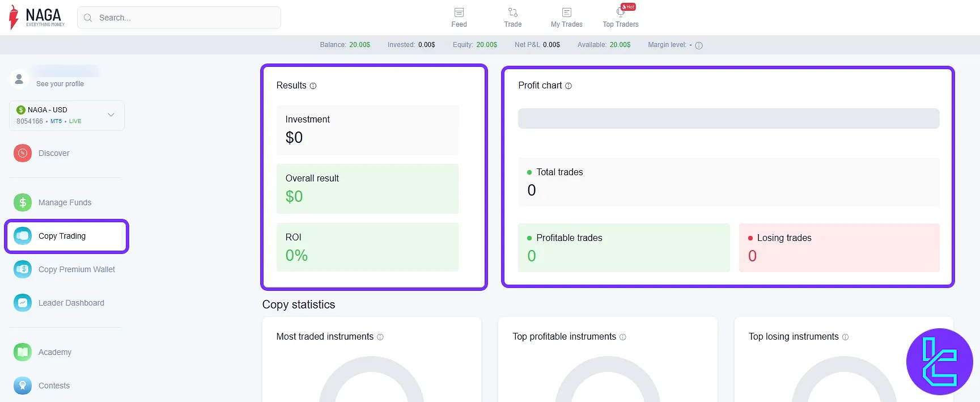Screen dimensions: 980x402
Task: Click the See your profile link
Action: click(x=60, y=84)
